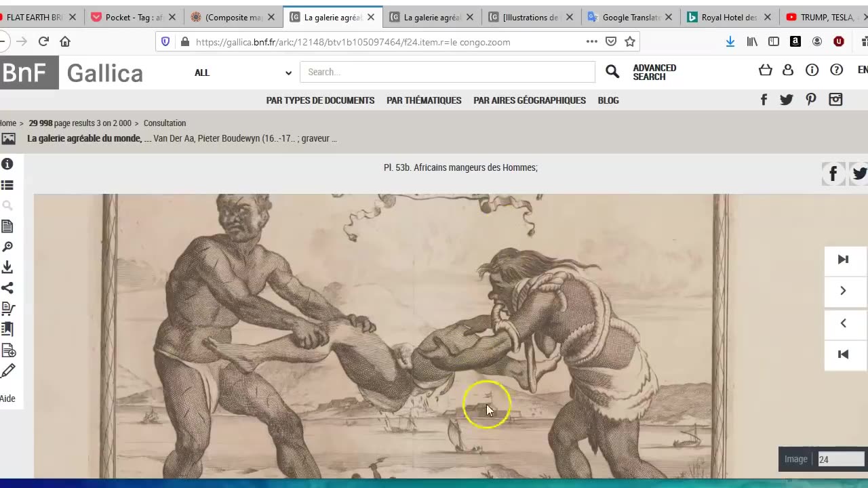Click the share icon in left sidebar

coord(7,288)
